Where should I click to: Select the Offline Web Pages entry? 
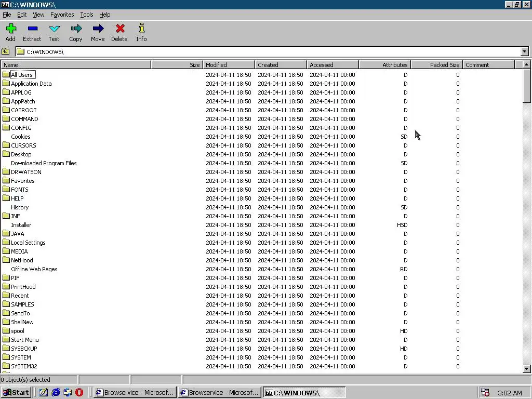coord(34,269)
